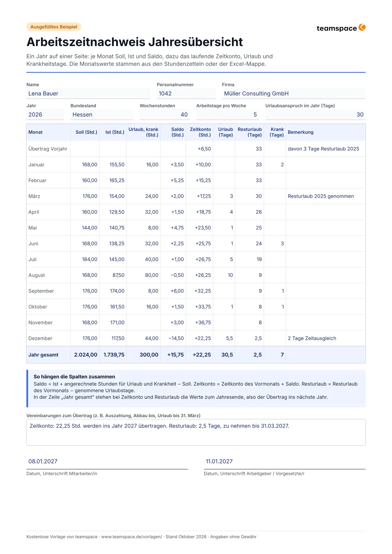Click the Firma field Müller Consulting GmbH
The width and height of the screenshot is (392, 554).
[294, 94]
